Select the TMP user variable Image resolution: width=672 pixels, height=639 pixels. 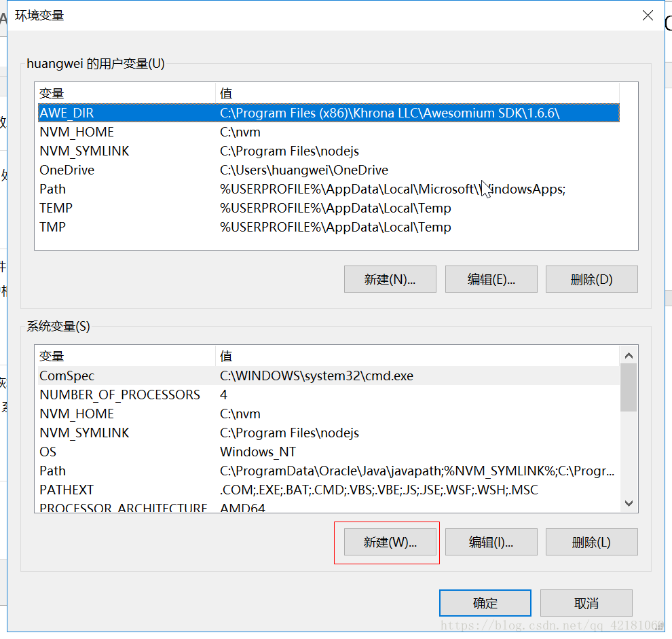pos(329,227)
